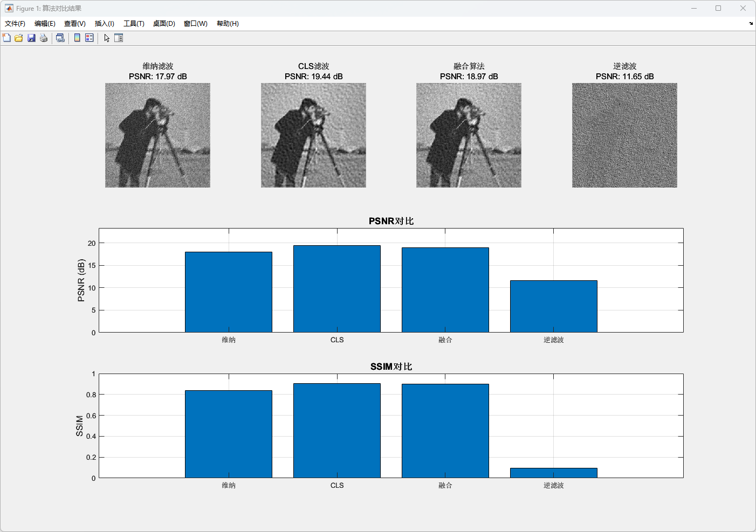The height and width of the screenshot is (532, 756).
Task: Toggle the Insert Colorbar button
Action: point(77,38)
